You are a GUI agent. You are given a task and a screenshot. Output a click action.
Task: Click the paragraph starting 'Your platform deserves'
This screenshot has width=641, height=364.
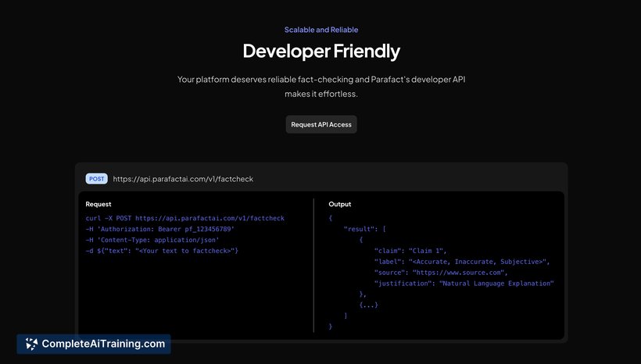click(321, 87)
